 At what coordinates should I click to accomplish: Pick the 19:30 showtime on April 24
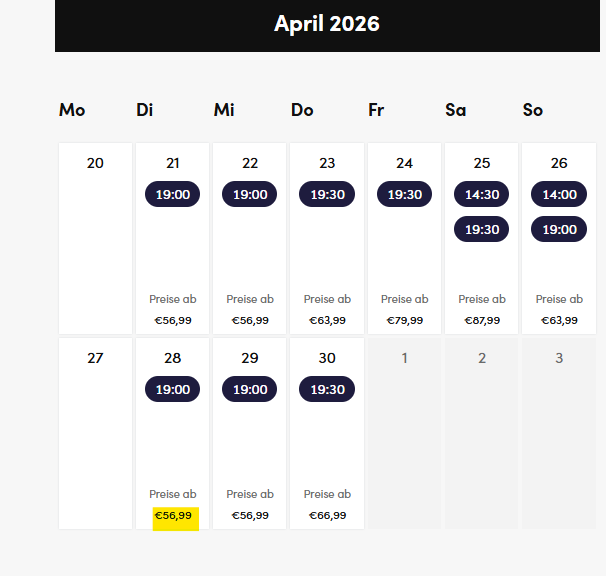[404, 194]
